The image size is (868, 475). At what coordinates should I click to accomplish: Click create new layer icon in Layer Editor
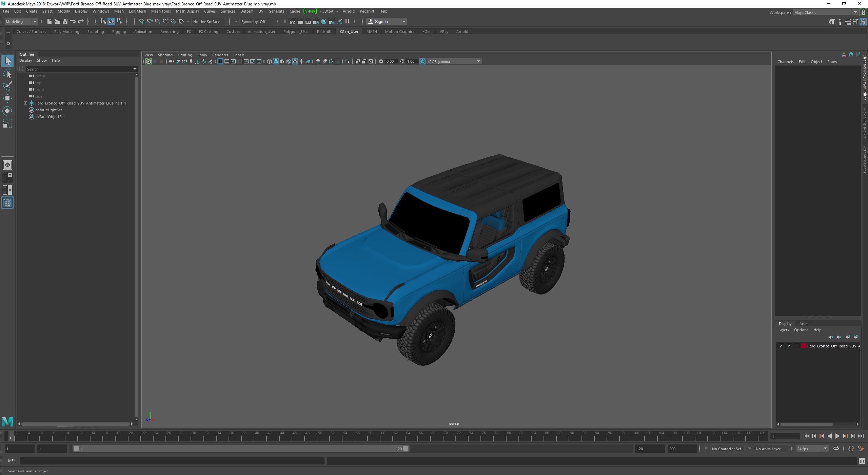coord(848,337)
